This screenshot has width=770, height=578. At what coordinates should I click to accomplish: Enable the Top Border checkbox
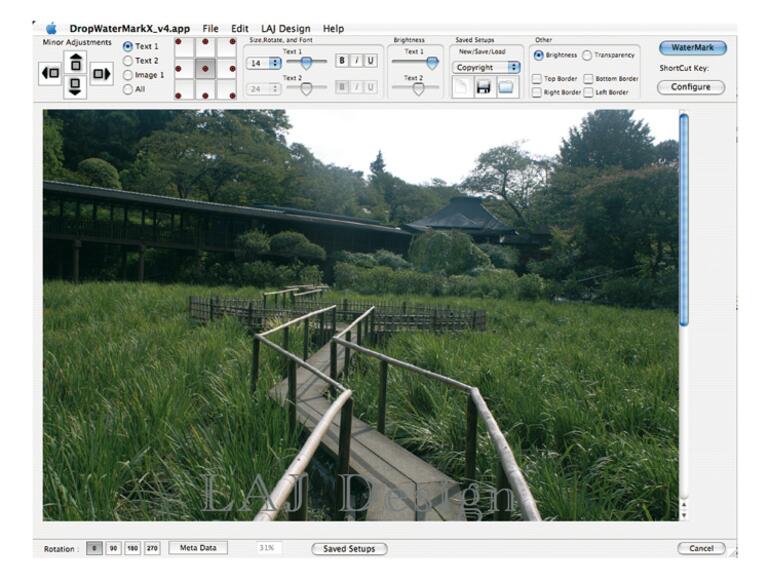pos(538,78)
